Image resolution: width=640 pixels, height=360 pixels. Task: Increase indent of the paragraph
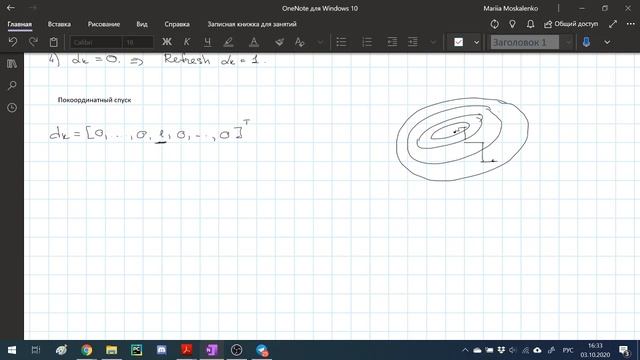tap(413, 42)
